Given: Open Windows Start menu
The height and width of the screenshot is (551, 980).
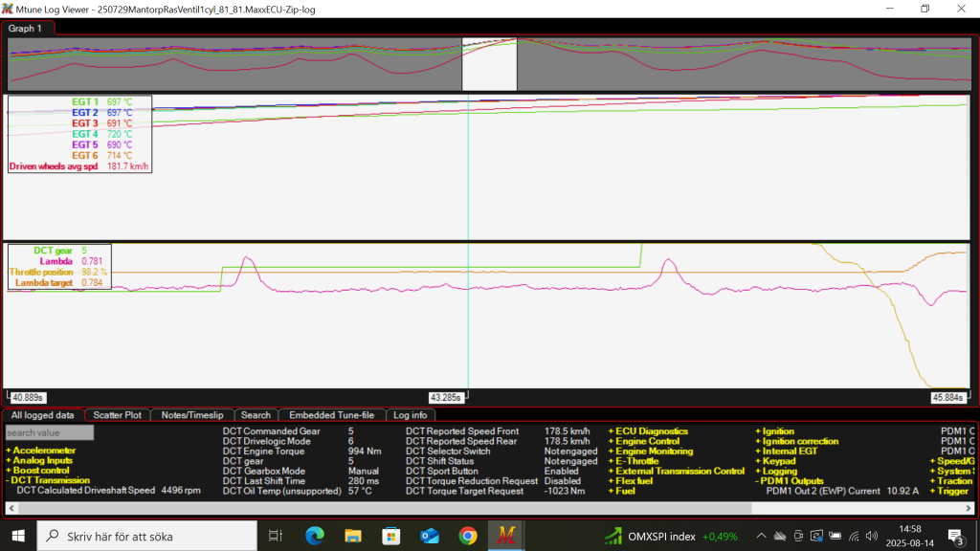Looking at the screenshot, I should tap(18, 536).
